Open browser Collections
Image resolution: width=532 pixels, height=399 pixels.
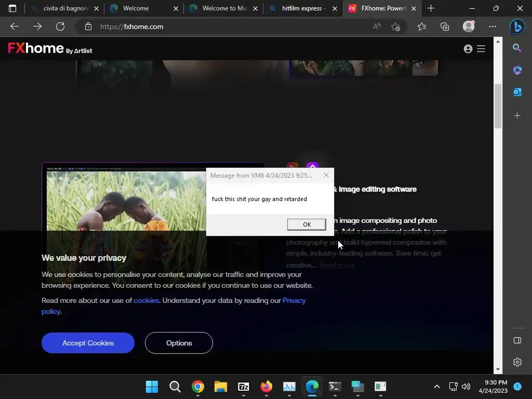(x=445, y=26)
